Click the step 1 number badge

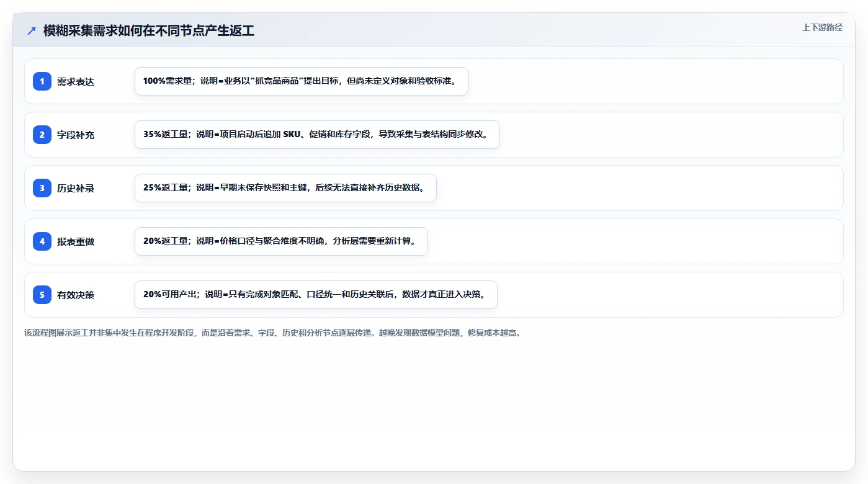(42, 81)
